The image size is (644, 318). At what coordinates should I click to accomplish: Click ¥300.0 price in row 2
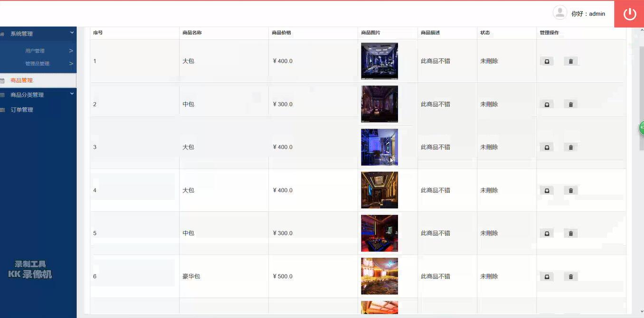point(283,104)
